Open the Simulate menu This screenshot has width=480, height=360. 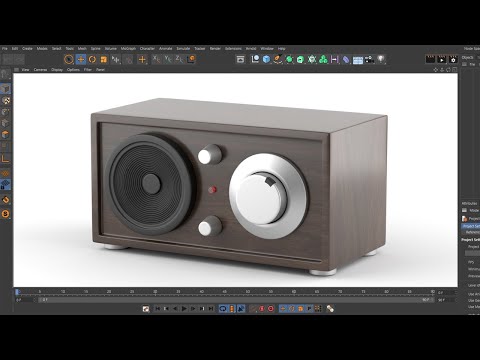(x=183, y=49)
